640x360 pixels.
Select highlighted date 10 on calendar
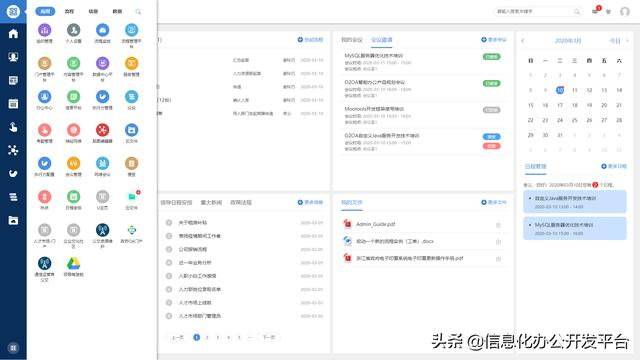560,90
